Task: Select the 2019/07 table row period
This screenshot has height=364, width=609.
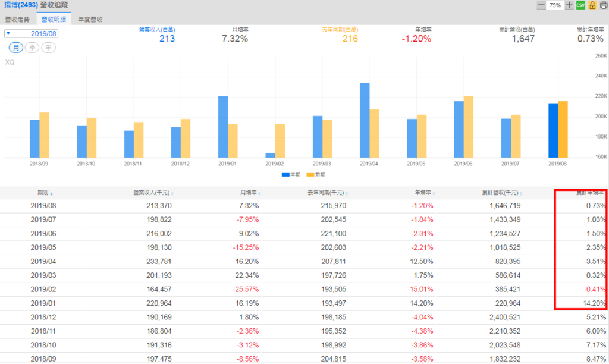Action: pos(43,220)
